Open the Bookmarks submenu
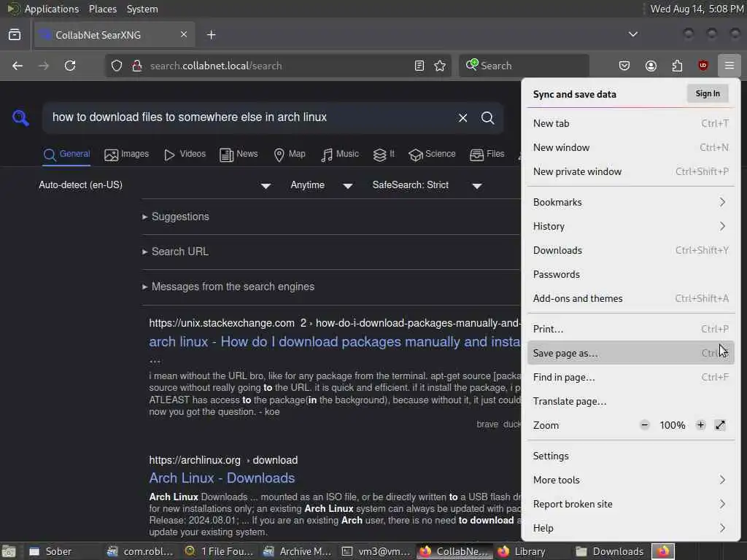Viewport: 747px width, 560px height. point(630,203)
